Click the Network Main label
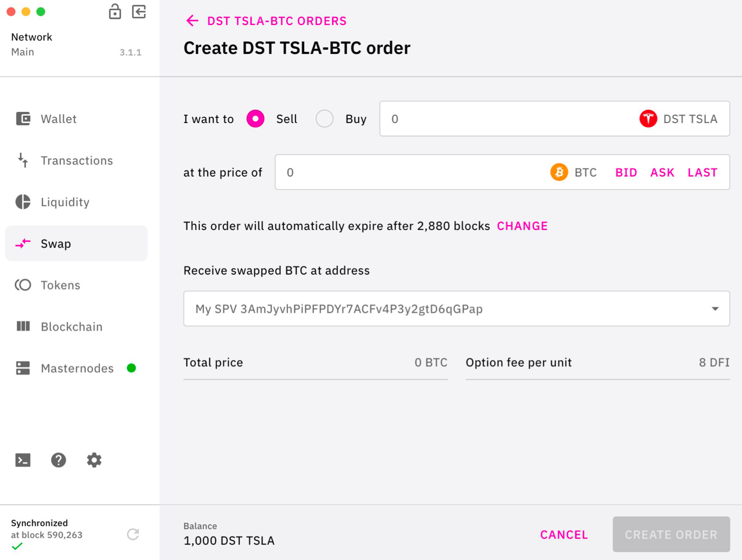The image size is (742, 560). [31, 44]
